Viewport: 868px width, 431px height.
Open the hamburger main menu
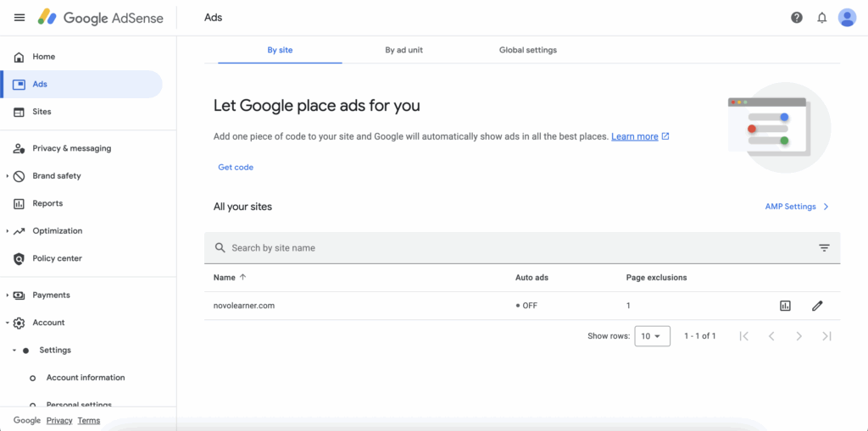pyautogui.click(x=19, y=18)
